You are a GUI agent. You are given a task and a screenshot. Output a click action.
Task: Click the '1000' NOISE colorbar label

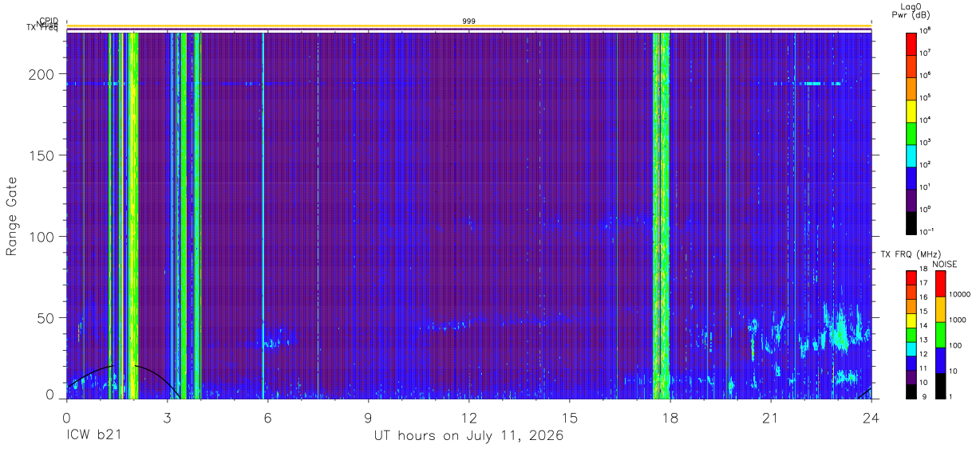pos(957,320)
